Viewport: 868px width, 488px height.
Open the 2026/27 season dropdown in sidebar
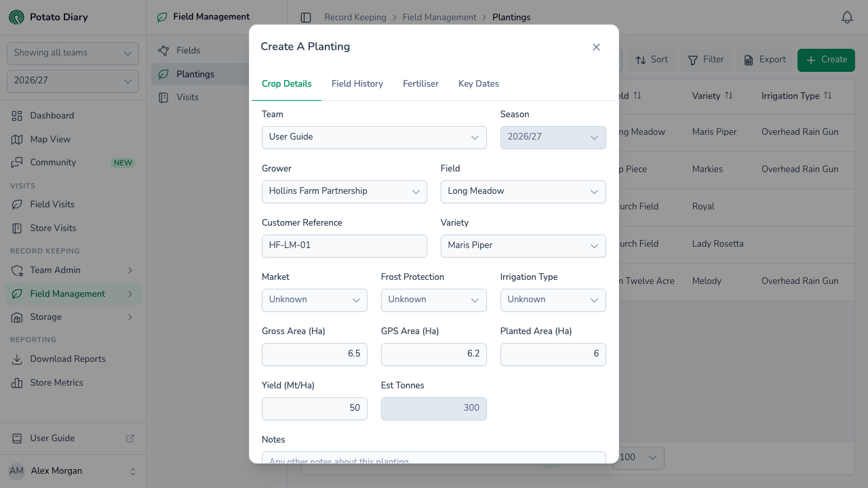click(73, 81)
